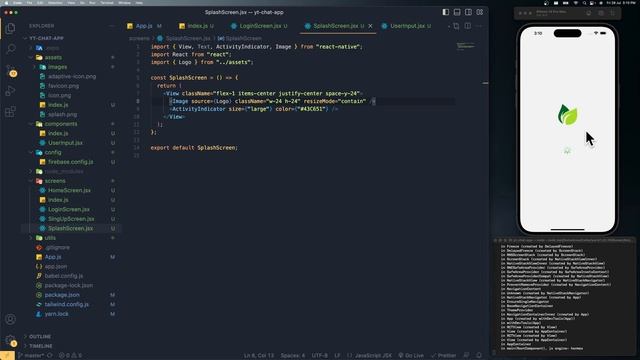Viewport: 640px width, 360px height.
Task: Open yarn.lock file
Action: pyautogui.click(x=56, y=314)
